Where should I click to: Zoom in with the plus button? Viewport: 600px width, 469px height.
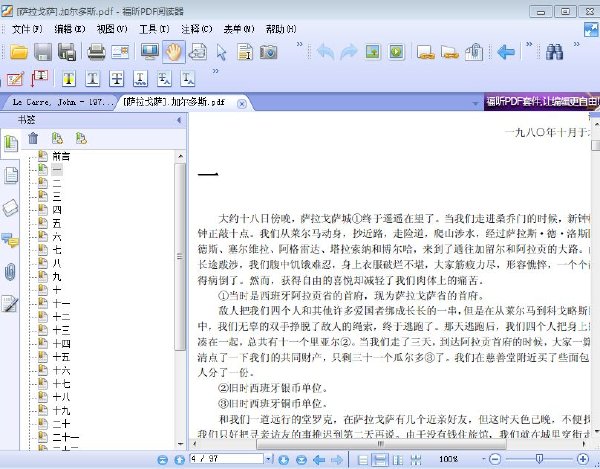click(583, 459)
